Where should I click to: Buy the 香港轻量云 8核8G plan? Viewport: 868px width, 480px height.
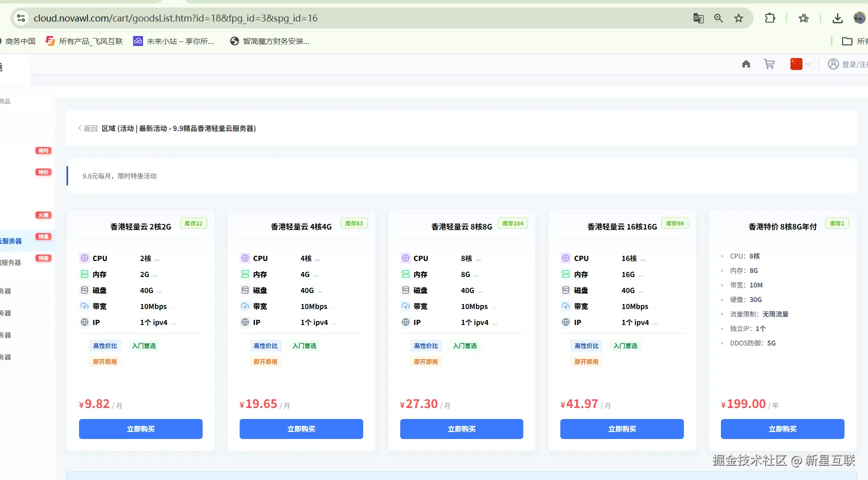(462, 429)
